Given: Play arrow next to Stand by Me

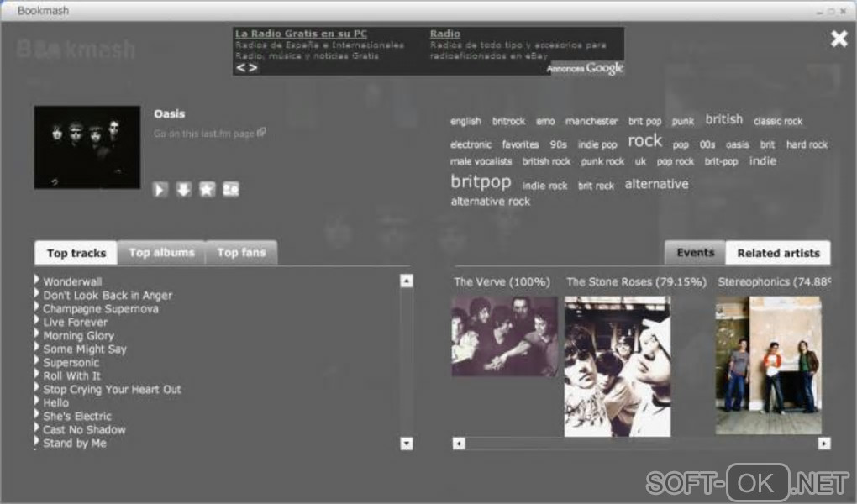Looking at the screenshot, I should coord(37,441).
